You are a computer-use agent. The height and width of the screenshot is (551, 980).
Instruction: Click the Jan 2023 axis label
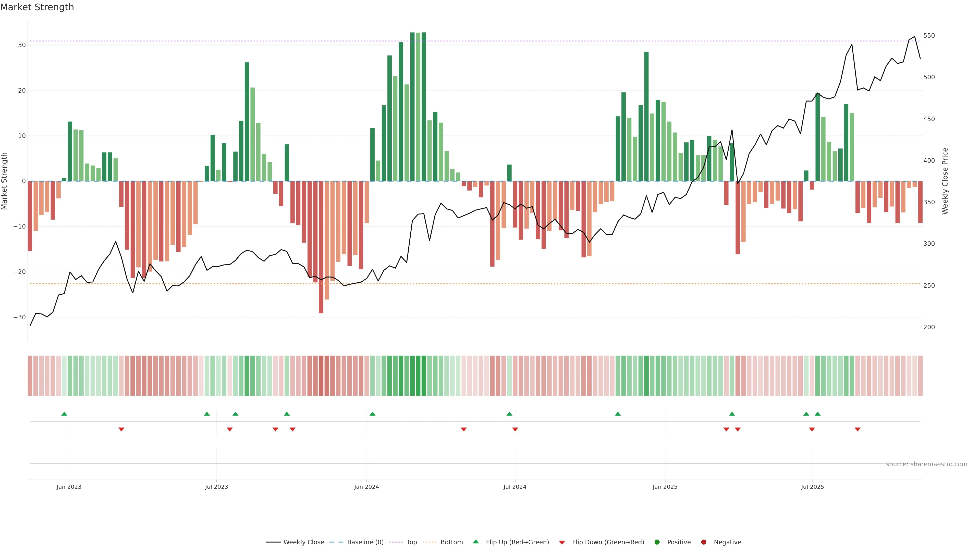click(x=69, y=487)
